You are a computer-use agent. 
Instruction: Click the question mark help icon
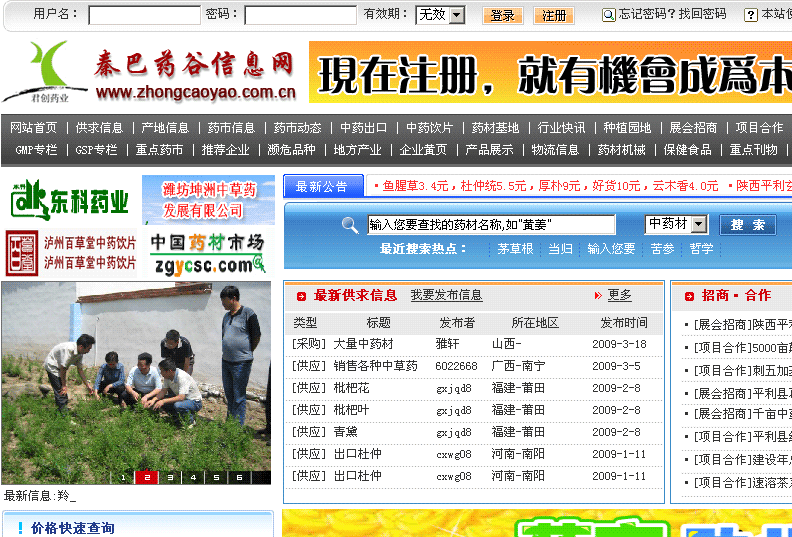click(x=751, y=15)
